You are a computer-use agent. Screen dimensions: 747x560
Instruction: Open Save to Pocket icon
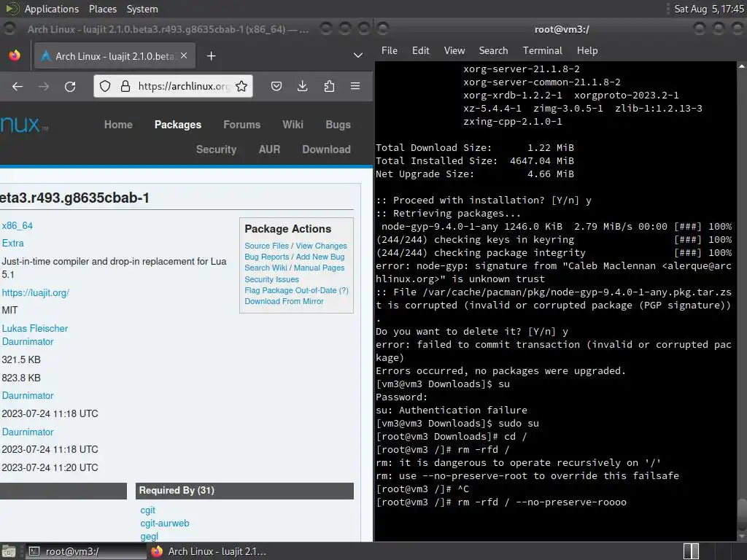coord(276,86)
